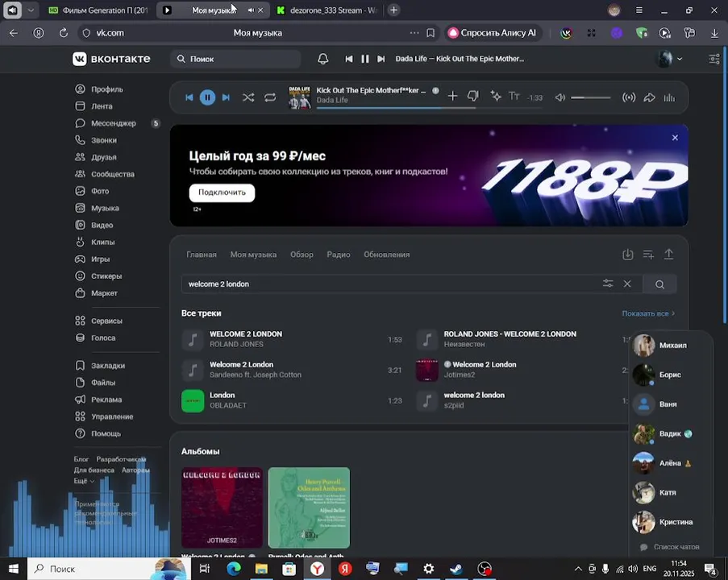
Task: Skip to the previous track in the player
Action: point(189,97)
